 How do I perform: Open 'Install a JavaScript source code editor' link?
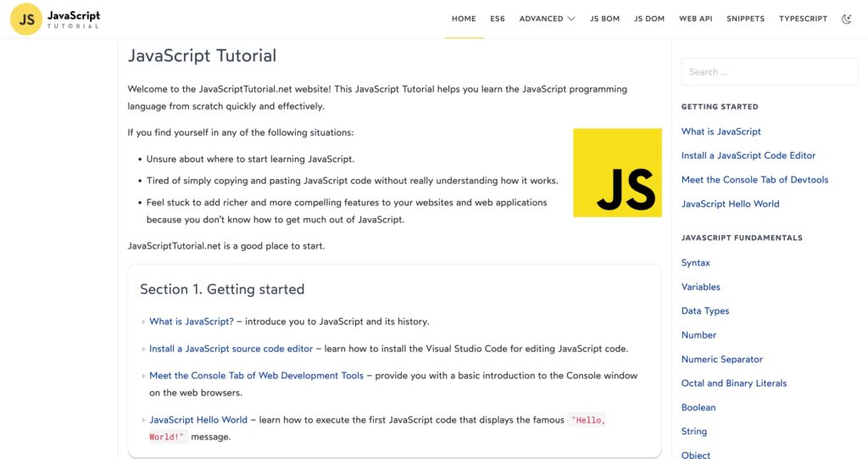coord(231,349)
